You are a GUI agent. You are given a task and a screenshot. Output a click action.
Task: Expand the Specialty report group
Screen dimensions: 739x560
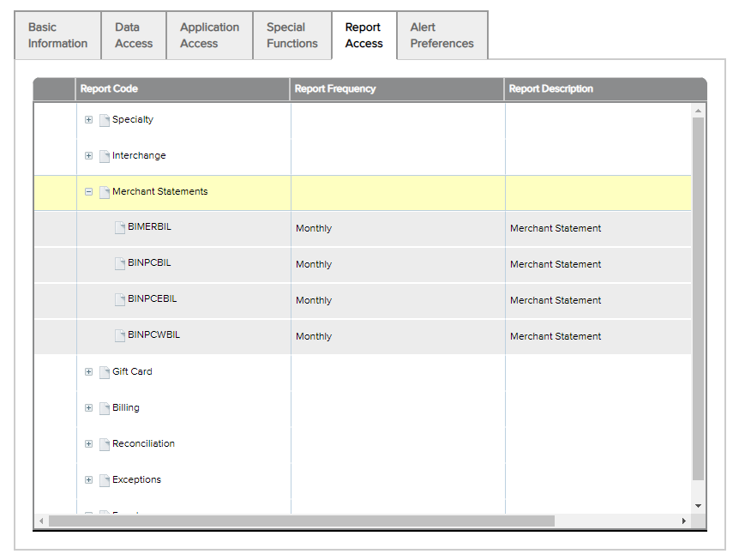coord(88,120)
